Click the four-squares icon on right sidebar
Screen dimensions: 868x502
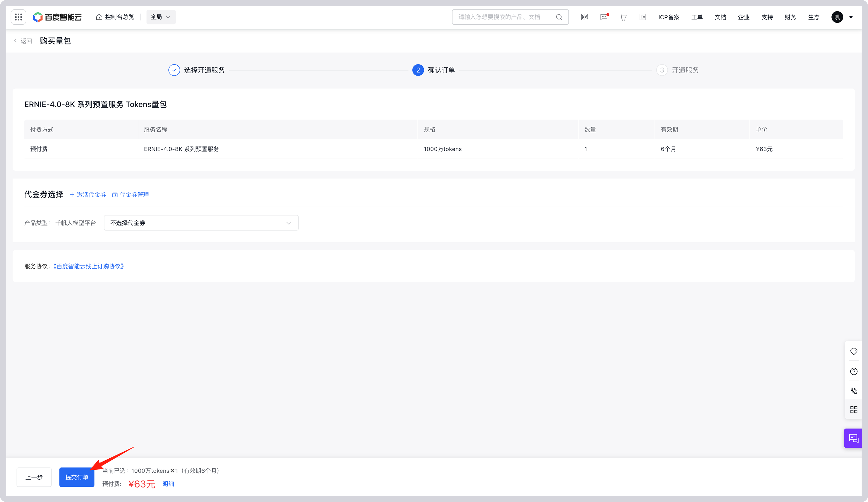[x=854, y=409]
